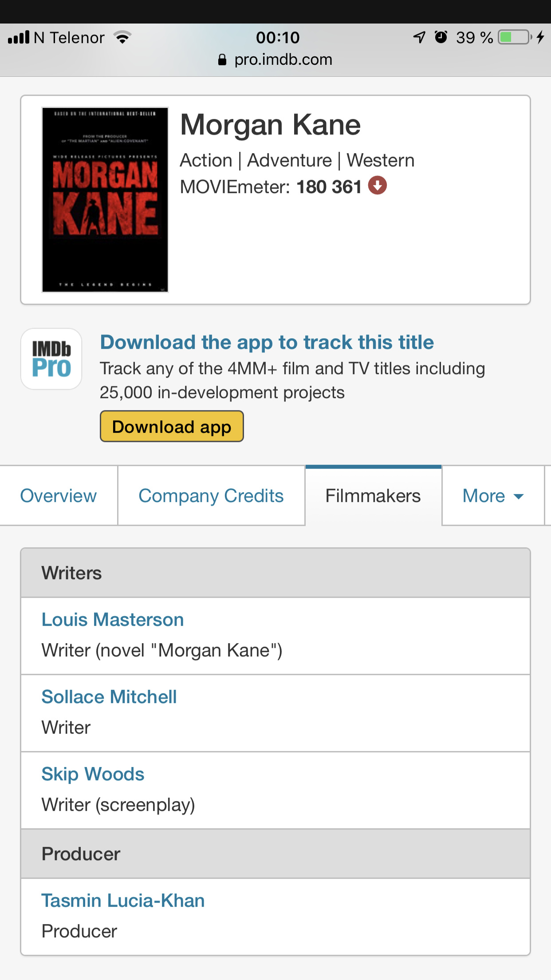Click the yellow Download app button

pyautogui.click(x=172, y=427)
